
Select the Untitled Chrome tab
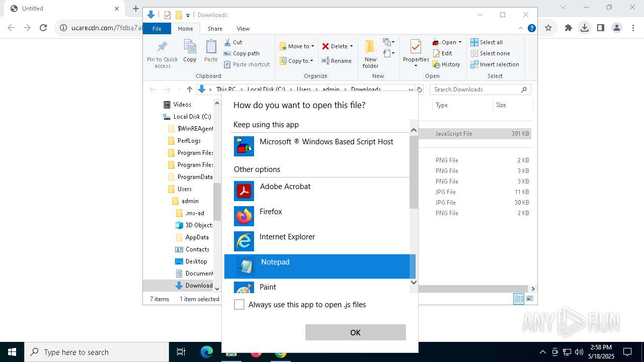pyautogui.click(x=63, y=9)
